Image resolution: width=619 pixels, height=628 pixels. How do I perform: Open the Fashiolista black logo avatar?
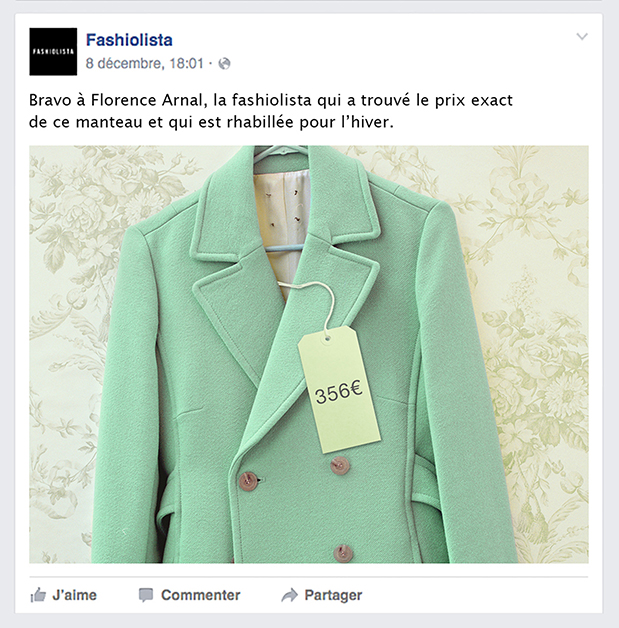[x=53, y=52]
